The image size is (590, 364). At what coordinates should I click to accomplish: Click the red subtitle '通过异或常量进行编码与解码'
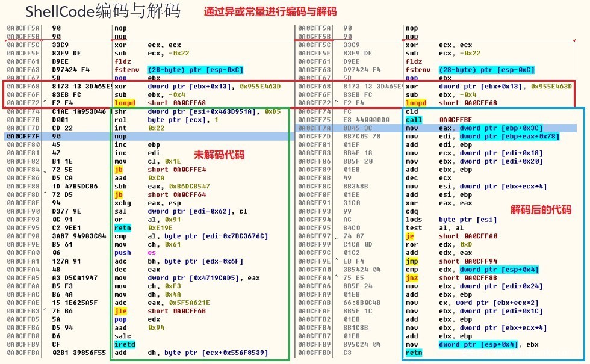270,11
